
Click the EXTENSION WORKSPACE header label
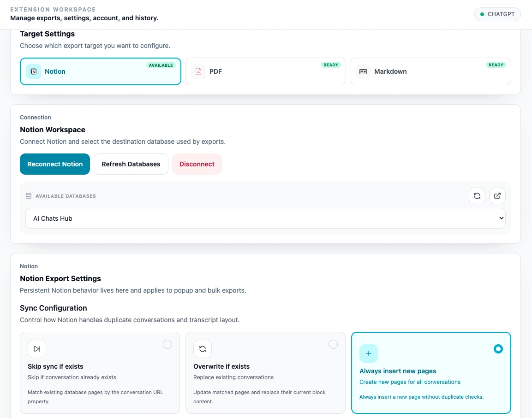pos(53,10)
